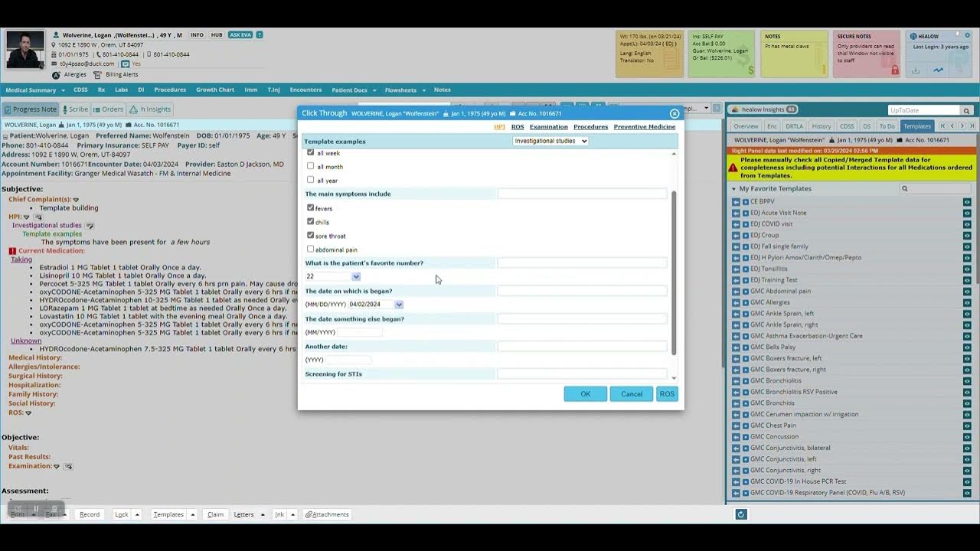
Task: Expand Flowsheets menu arrow
Action: 424,90
